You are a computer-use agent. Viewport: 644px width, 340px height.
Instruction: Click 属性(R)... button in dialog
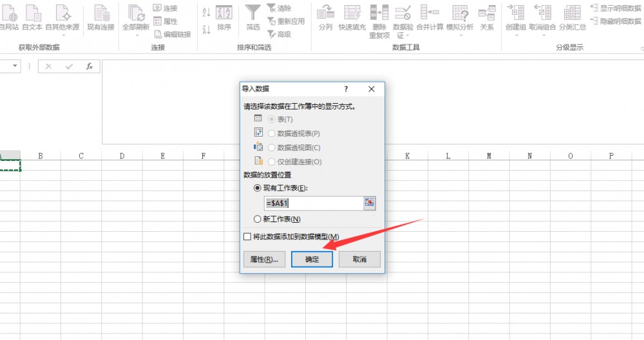pos(264,259)
